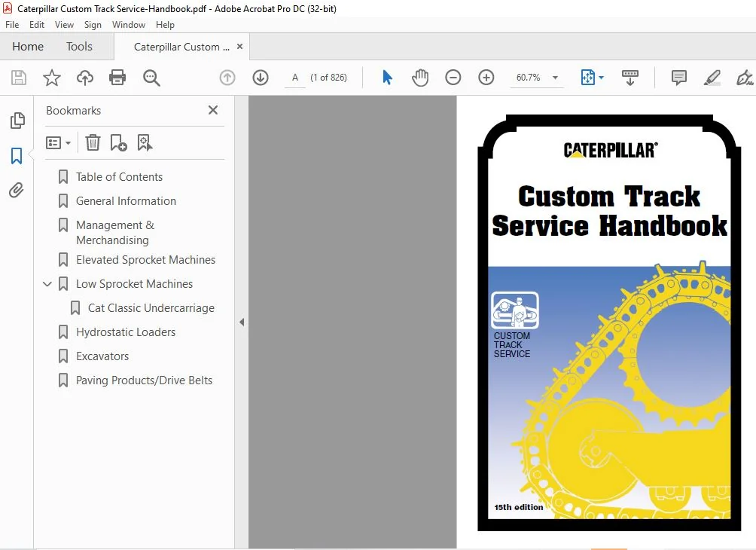Add a new bookmark icon
756x550 pixels.
click(x=119, y=143)
